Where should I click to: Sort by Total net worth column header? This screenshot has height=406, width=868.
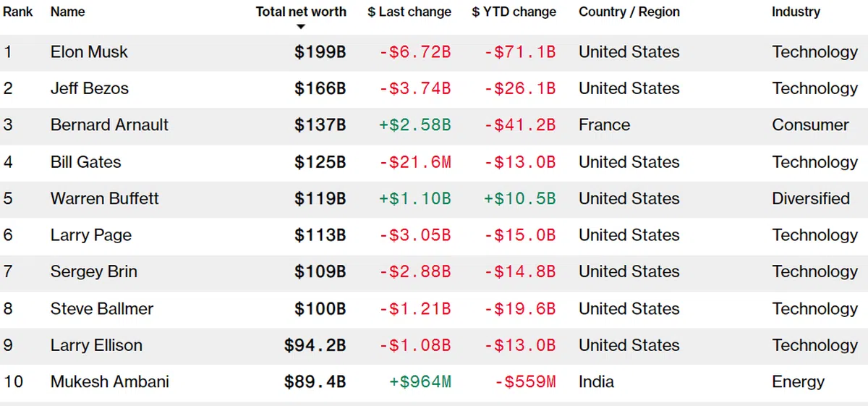click(x=301, y=12)
